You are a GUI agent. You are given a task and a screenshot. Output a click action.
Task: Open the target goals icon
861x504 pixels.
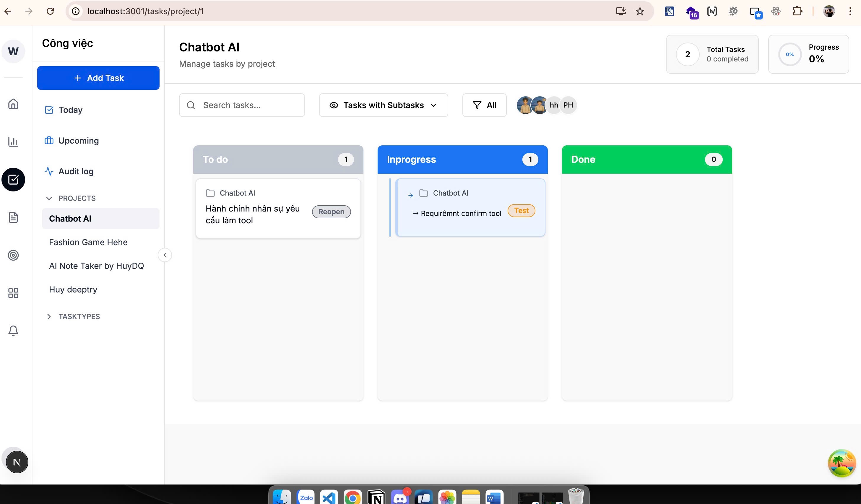point(13,255)
